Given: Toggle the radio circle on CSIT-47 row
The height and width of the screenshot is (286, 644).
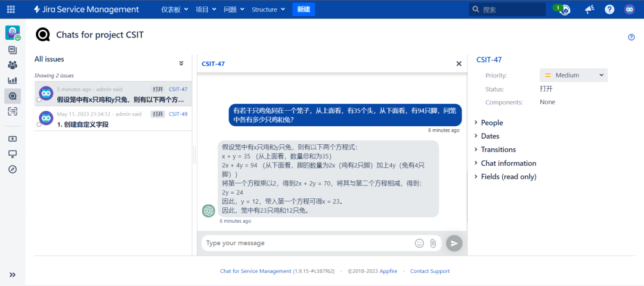Looking at the screenshot, I should (x=39, y=100).
